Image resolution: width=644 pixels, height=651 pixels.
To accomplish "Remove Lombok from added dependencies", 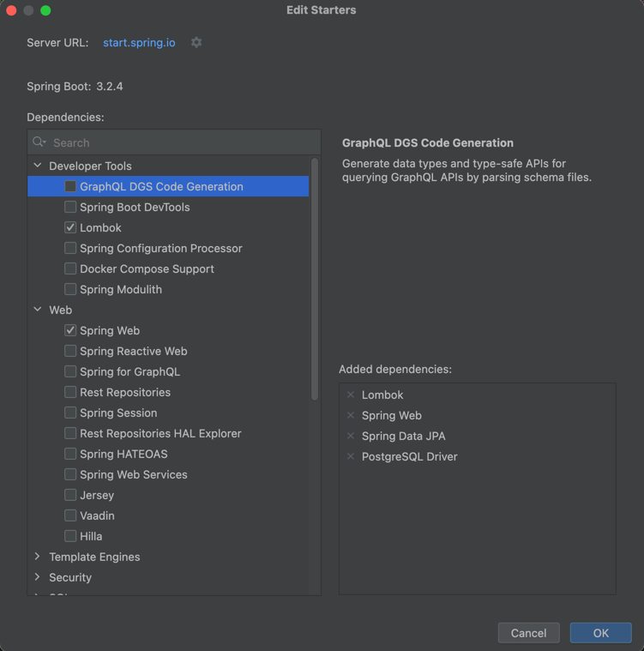I will 351,395.
